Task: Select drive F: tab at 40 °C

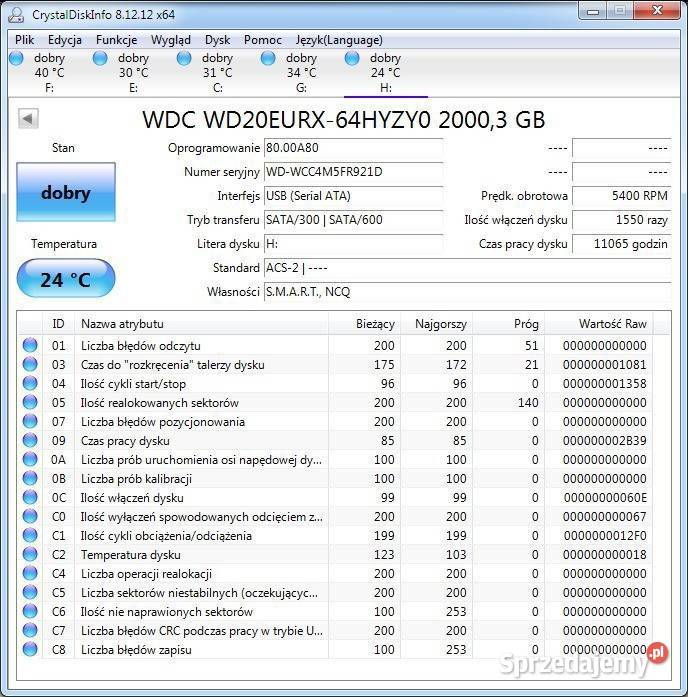Action: pos(49,72)
